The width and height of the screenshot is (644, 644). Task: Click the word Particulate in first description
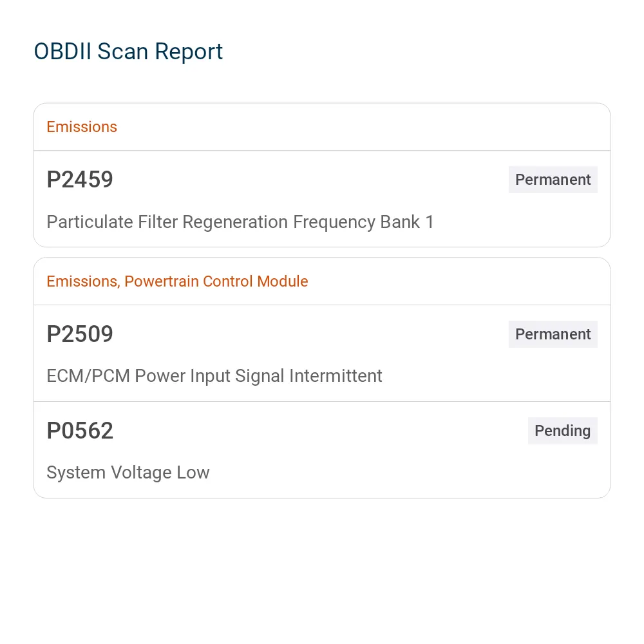(90, 222)
